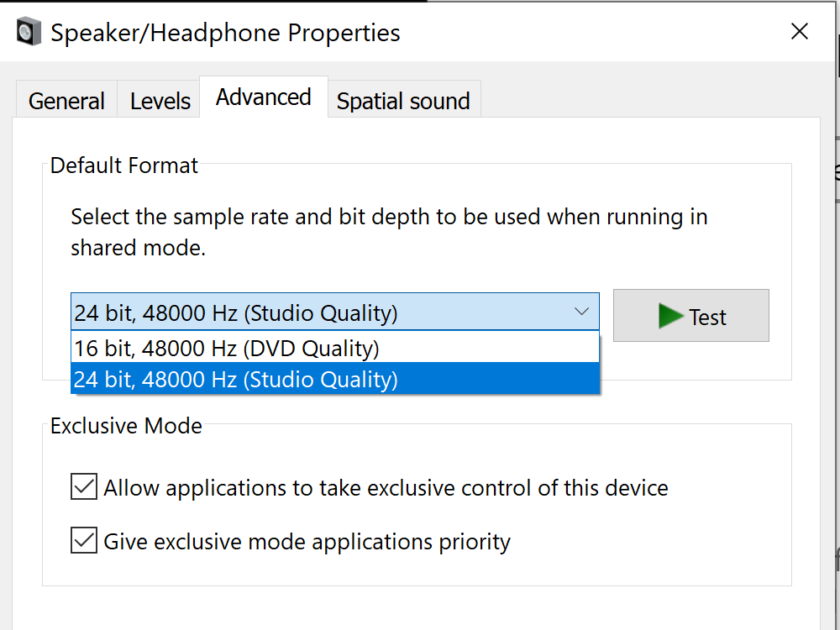The image size is (840, 630).
Task: Go to the Spatial sound tab
Action: pyautogui.click(x=403, y=102)
